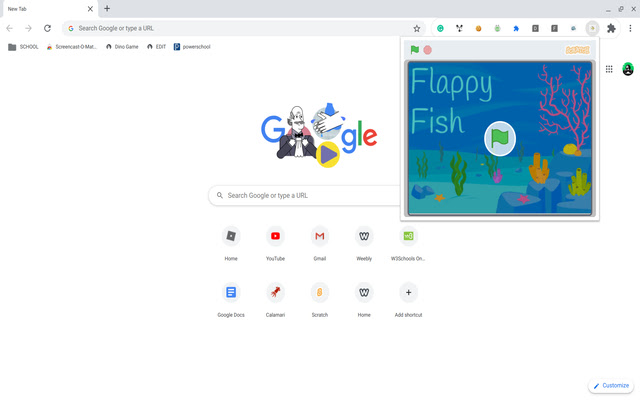Open the EDIT bookmark
The height and width of the screenshot is (400, 640).
(156, 47)
